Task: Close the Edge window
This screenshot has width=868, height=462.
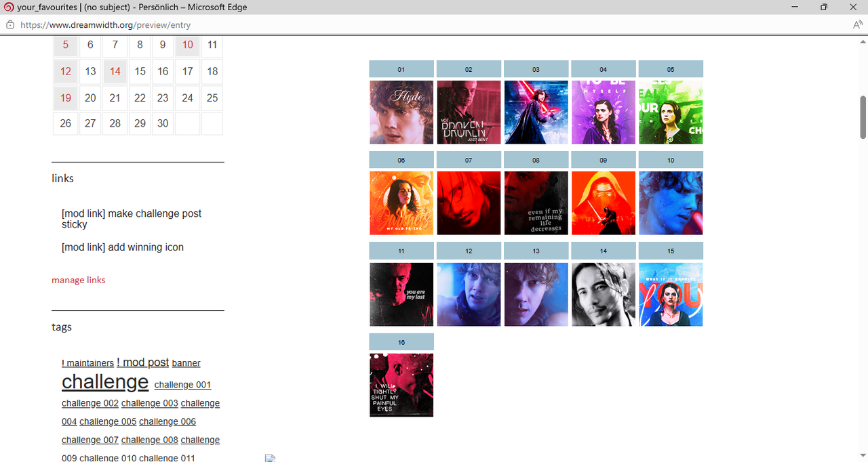Action: tap(853, 7)
